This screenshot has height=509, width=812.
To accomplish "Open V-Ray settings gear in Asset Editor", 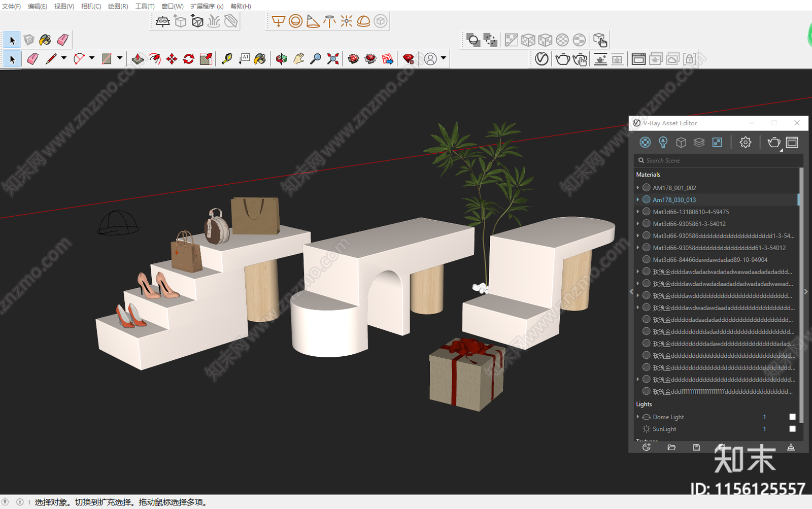I will pos(745,143).
